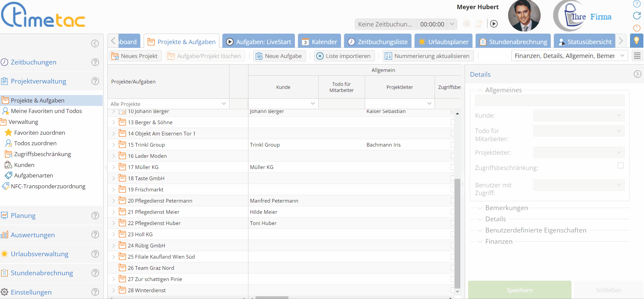Open the hamburger menu icon beside view dropdown
Viewport: 644px width, 299px height.
pyautogui.click(x=637, y=56)
